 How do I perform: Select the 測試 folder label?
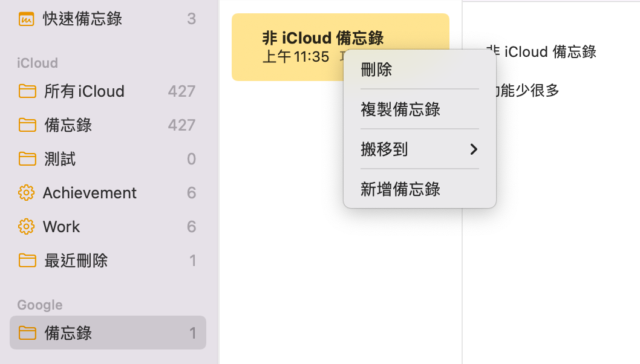coord(60,159)
